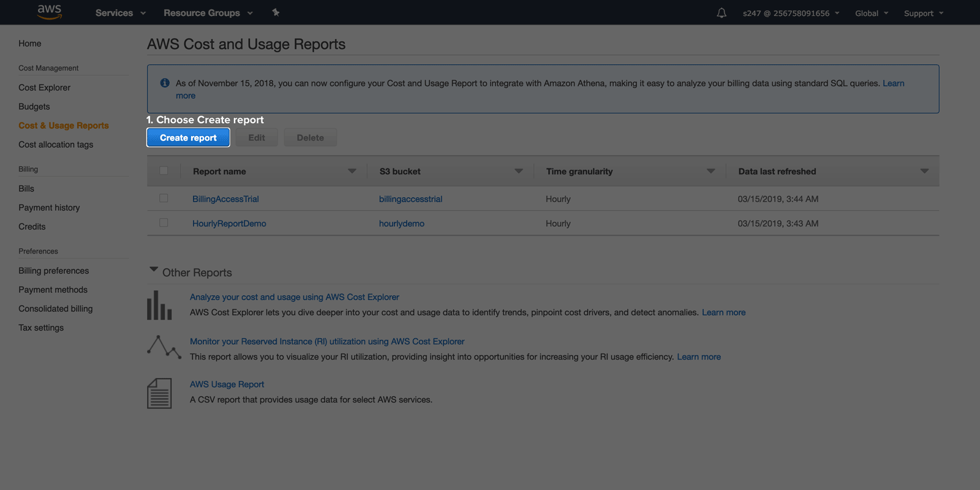The image size is (980, 490).
Task: Click the 03/15/2019, 3:43 AM cell
Action: (x=778, y=224)
